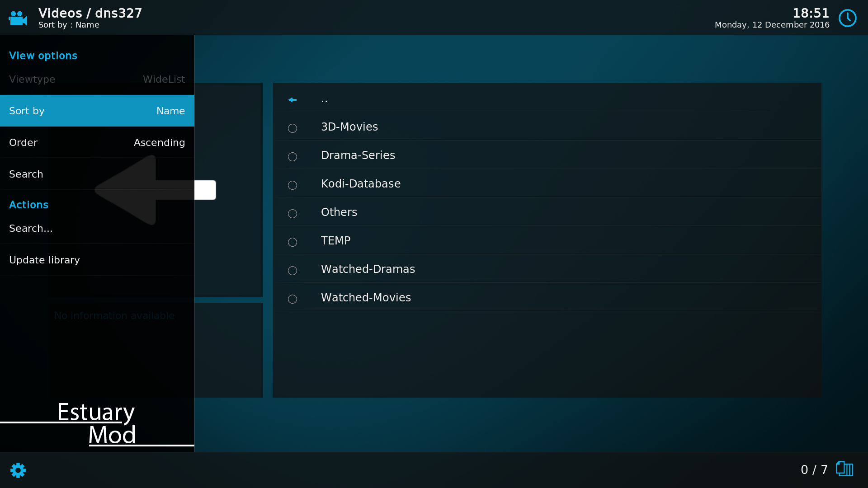Switch the Order from Ascending
868x488 pixels.
(x=97, y=142)
